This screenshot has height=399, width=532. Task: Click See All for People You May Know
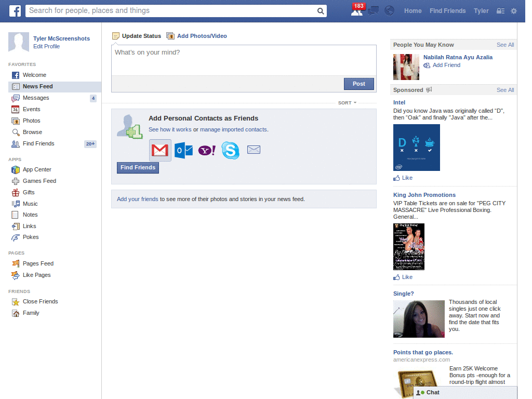[x=505, y=45]
